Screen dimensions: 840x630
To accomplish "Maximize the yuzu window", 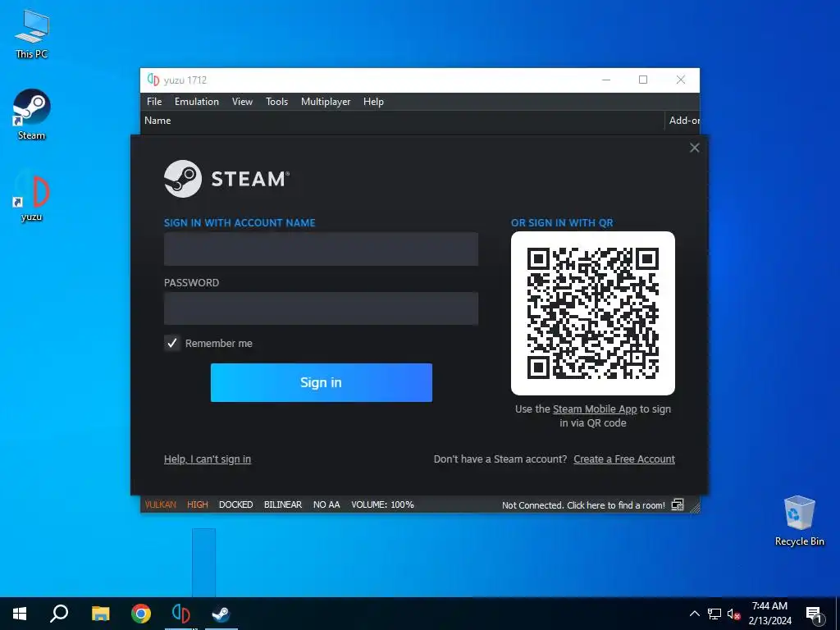I will [x=643, y=80].
